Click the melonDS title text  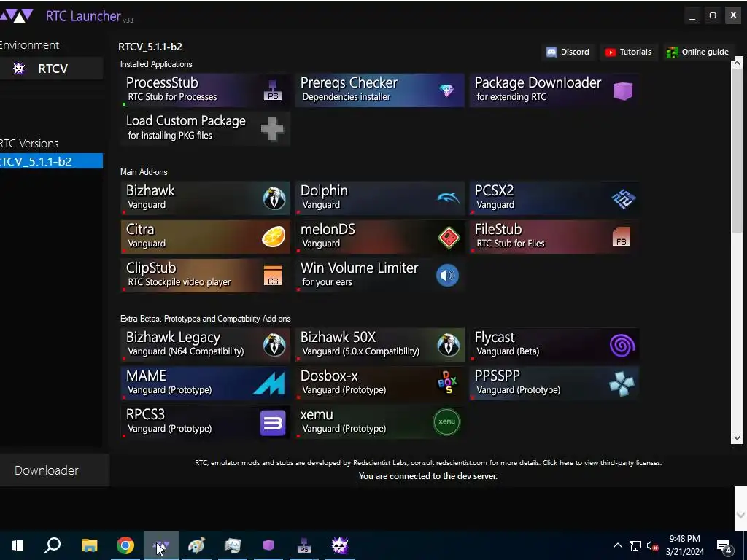click(328, 229)
